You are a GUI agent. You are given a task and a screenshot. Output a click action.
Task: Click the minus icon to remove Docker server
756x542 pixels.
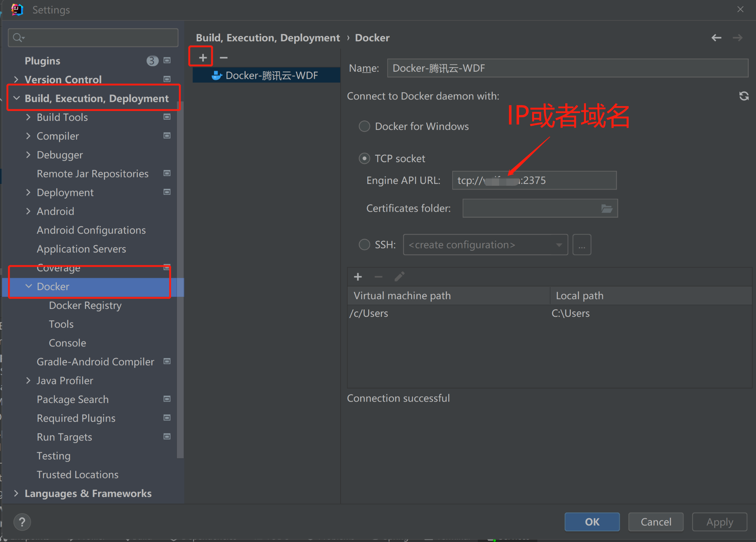point(223,57)
